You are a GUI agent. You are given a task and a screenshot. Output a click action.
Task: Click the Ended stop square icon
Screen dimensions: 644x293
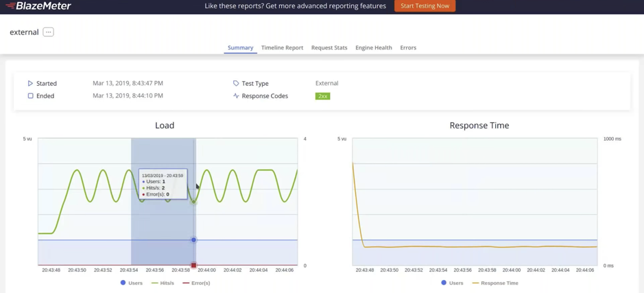pos(30,96)
